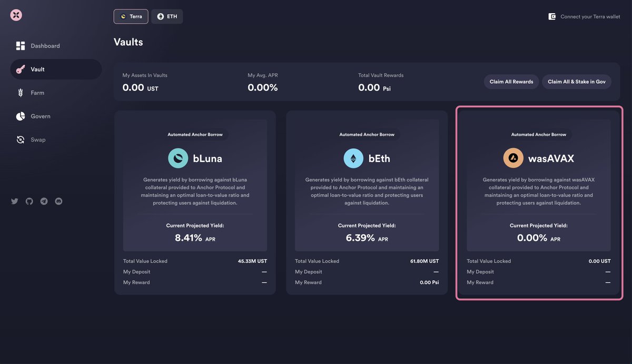This screenshot has height=364, width=632.
Task: Click the 6.39% APR yield value
Action: [x=367, y=238]
